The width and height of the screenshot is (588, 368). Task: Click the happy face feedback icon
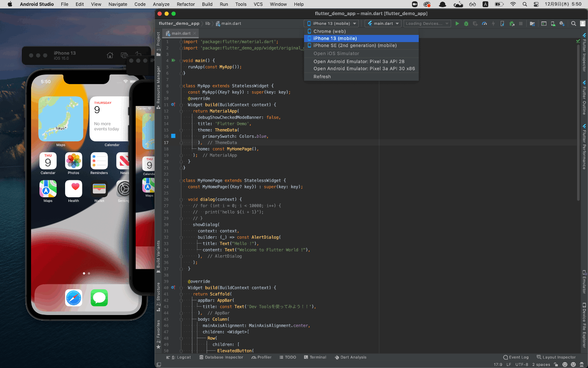(x=565, y=365)
